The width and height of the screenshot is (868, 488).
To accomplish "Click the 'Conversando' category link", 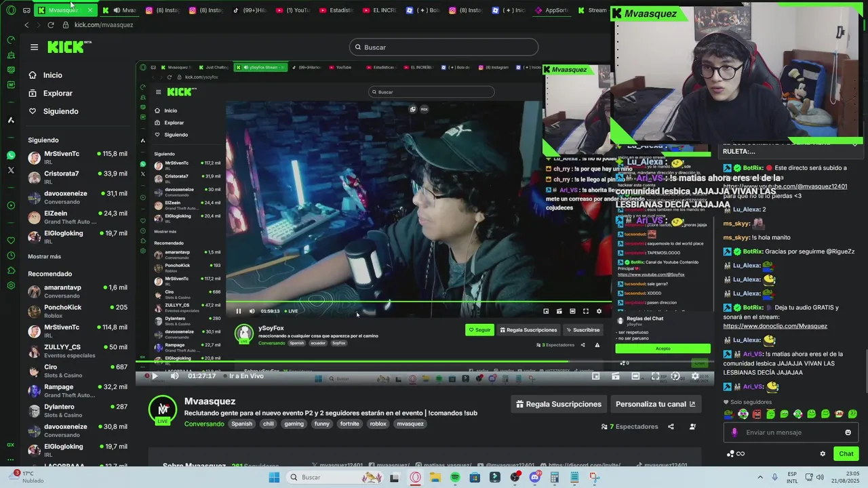I will pyautogui.click(x=204, y=424).
